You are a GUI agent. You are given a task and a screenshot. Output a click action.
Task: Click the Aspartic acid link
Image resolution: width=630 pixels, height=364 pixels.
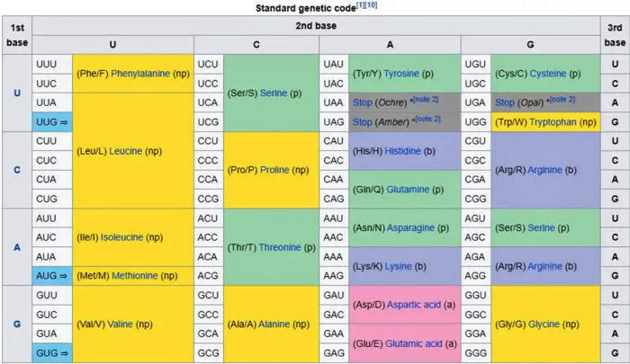pyautogui.click(x=417, y=305)
